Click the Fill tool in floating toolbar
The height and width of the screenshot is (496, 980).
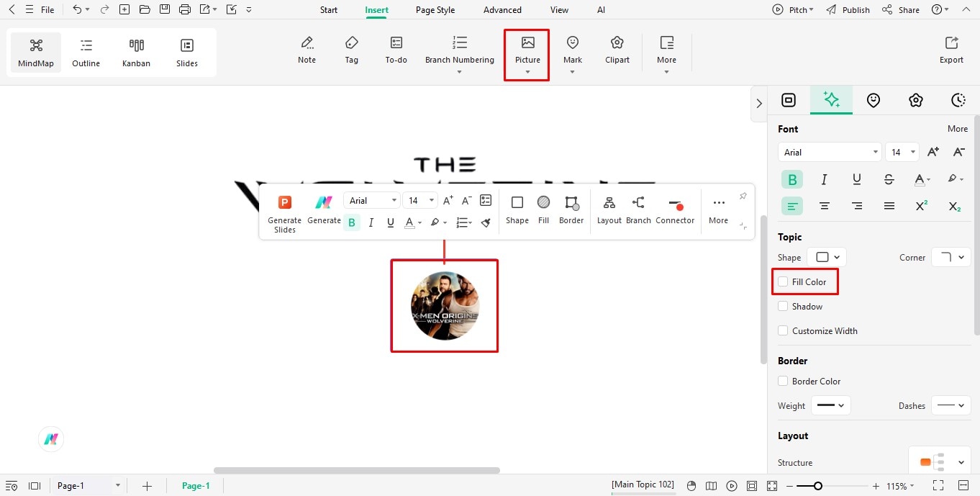(544, 210)
